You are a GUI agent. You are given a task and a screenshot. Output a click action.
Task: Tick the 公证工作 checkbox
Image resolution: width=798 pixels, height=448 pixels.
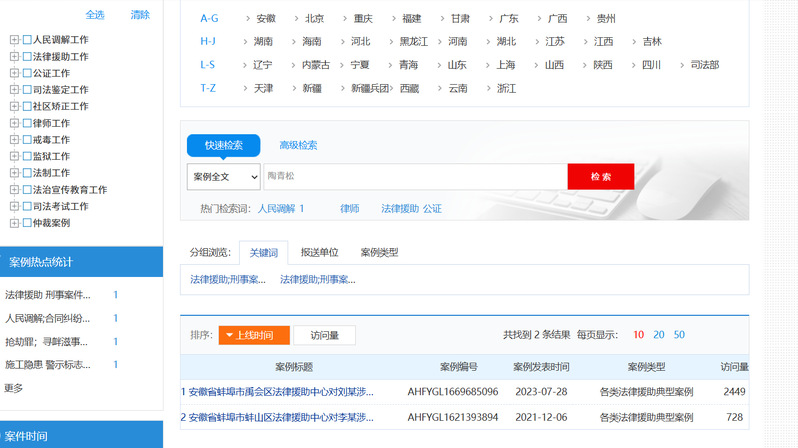coord(27,73)
